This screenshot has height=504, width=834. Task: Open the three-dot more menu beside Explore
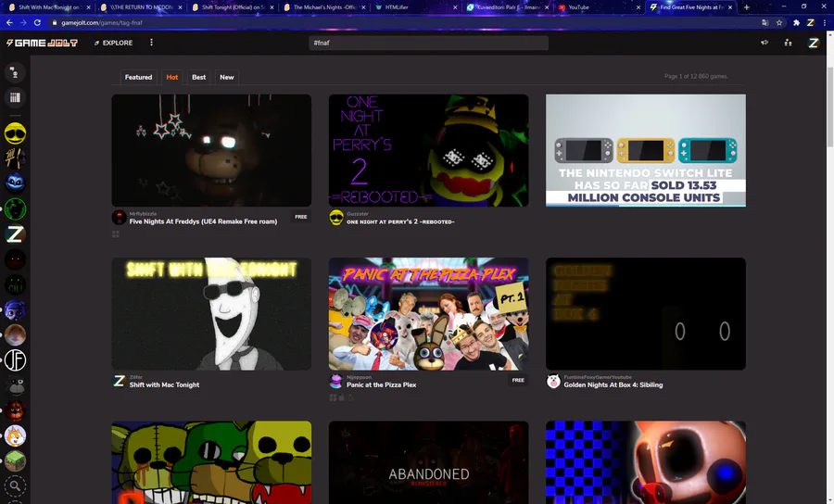152,43
